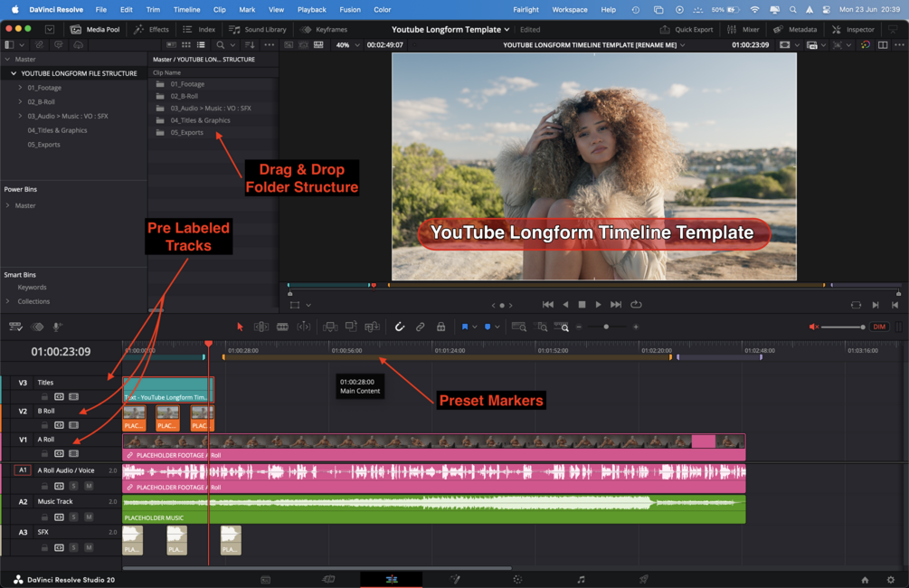The height and width of the screenshot is (588, 909).
Task: Expand the 01_Footage bin in tree
Action: (20, 88)
